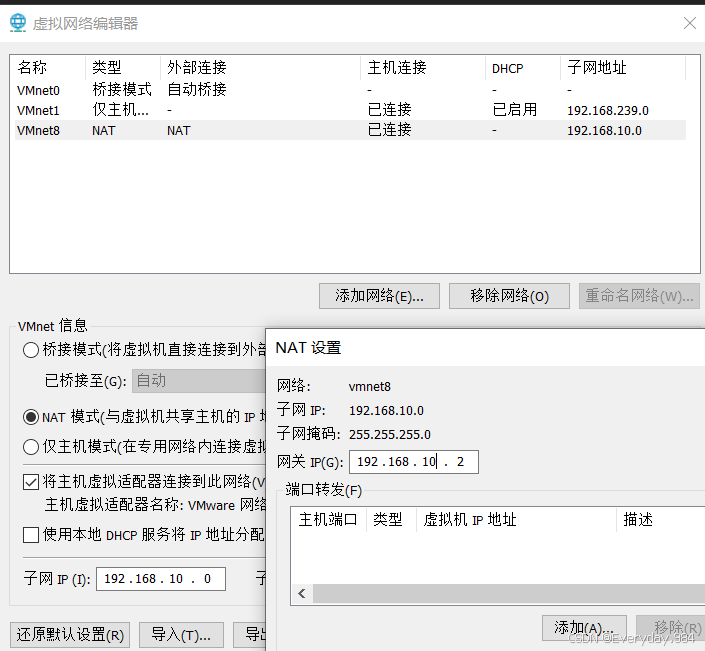The image size is (705, 651).
Task: Click the 添加网络(E)... button
Action: click(x=379, y=296)
